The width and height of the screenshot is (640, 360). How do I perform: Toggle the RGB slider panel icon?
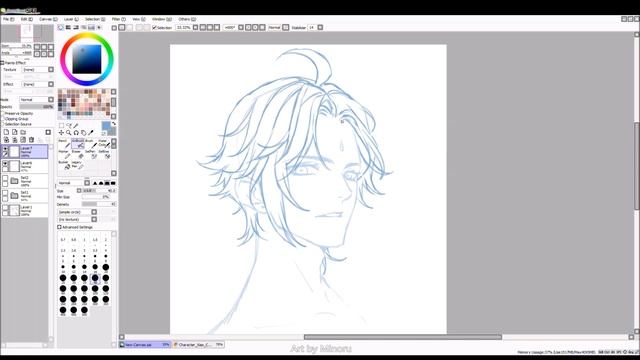click(68, 27)
